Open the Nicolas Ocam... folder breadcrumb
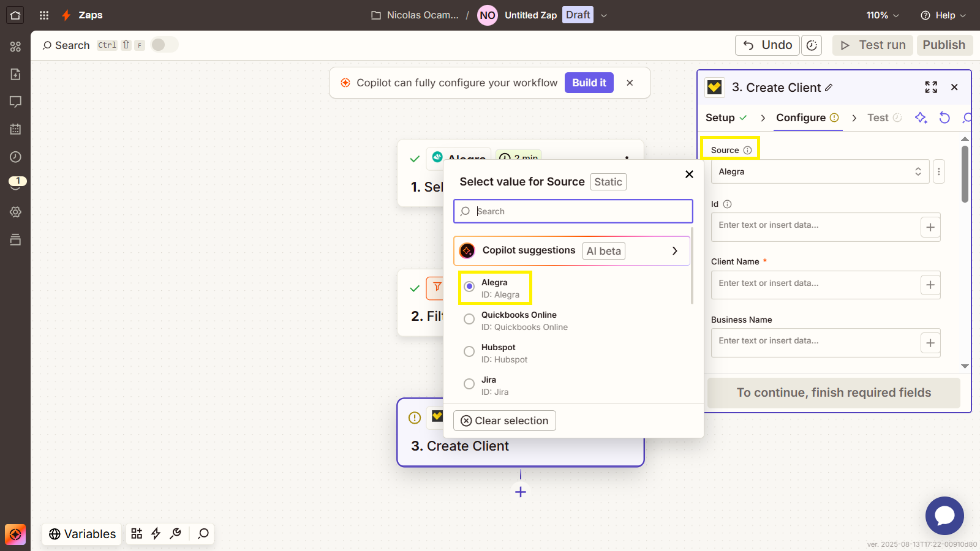Screen dimensions: 980x551 415,15
